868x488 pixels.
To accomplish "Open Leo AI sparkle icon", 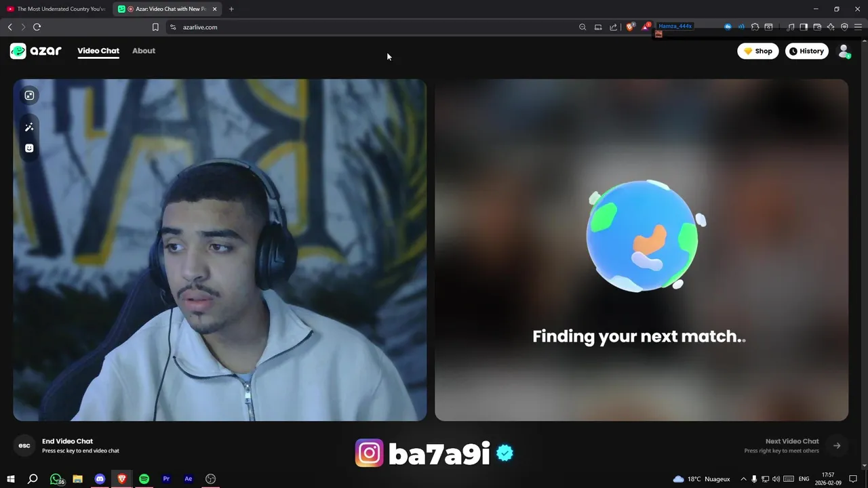I will coord(831,27).
